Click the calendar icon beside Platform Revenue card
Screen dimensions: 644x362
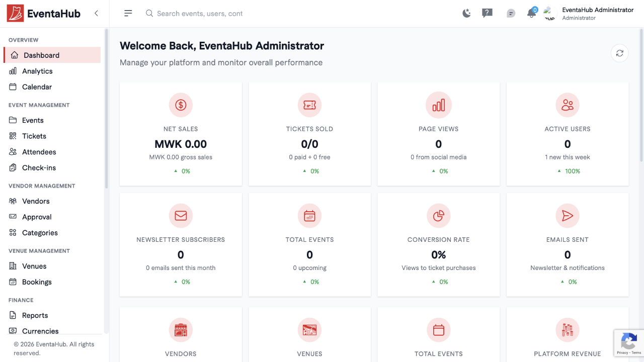[x=439, y=330]
